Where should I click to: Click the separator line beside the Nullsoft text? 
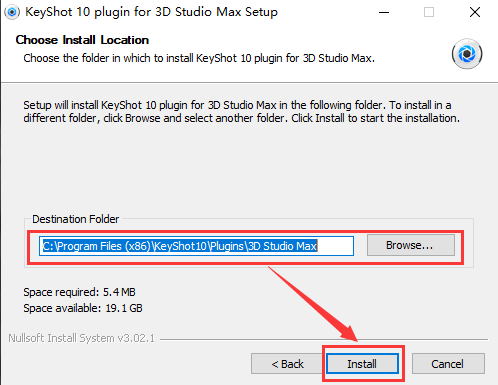click(x=324, y=339)
